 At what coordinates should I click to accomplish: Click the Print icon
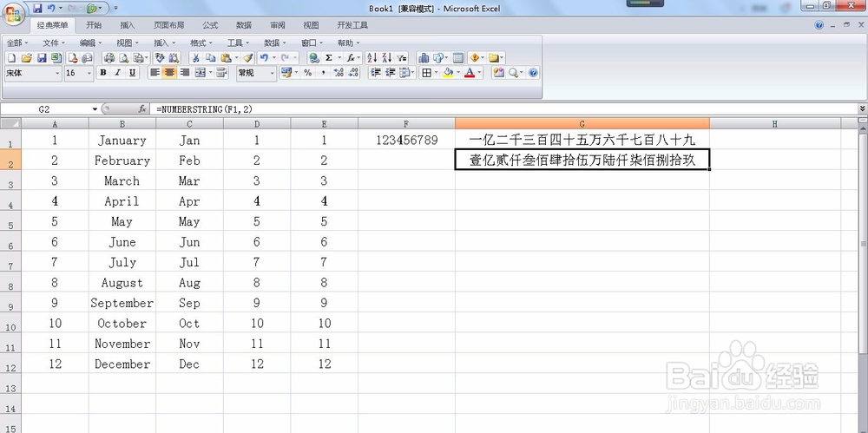coord(109,57)
